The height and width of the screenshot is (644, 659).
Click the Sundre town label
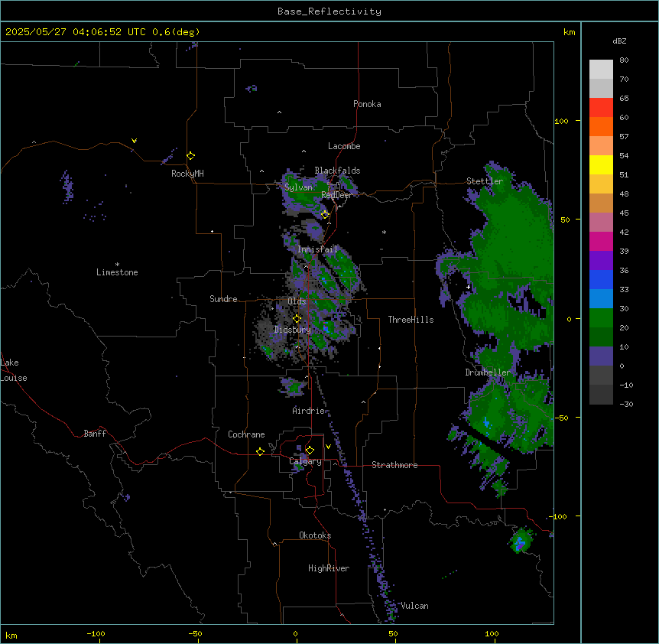click(x=223, y=299)
